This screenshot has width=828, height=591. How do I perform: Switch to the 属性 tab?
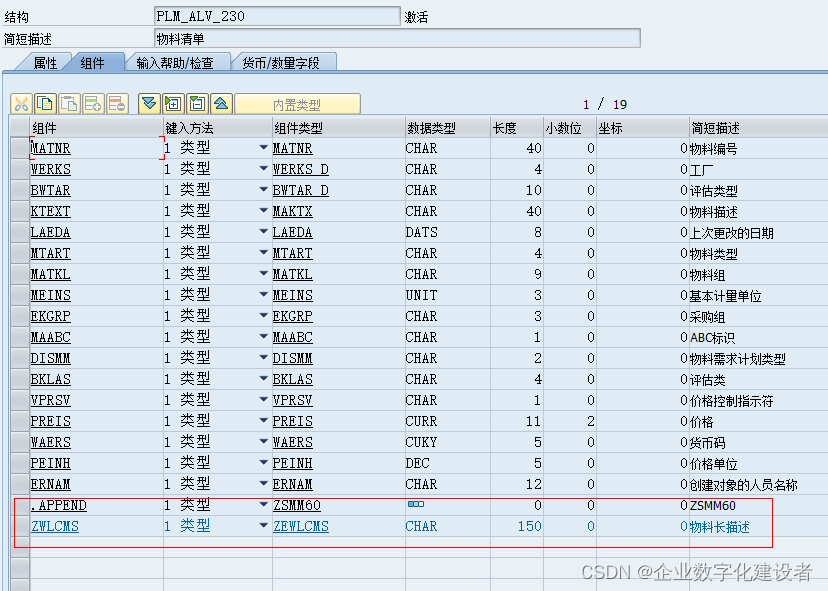(x=45, y=61)
